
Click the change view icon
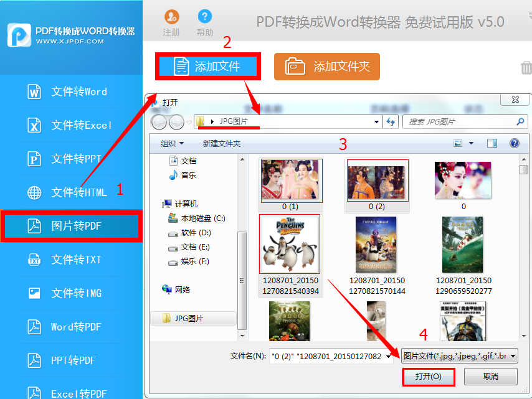tap(458, 143)
